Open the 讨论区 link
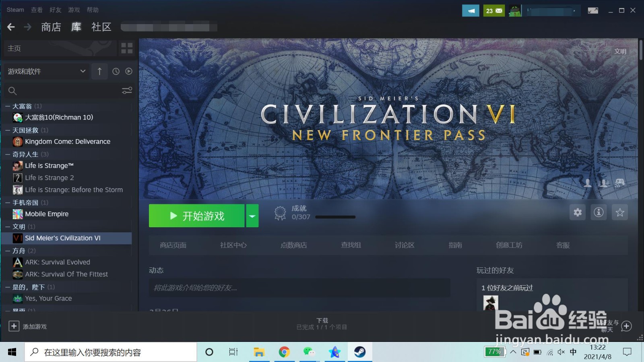Image resolution: width=644 pixels, height=362 pixels. (405, 245)
